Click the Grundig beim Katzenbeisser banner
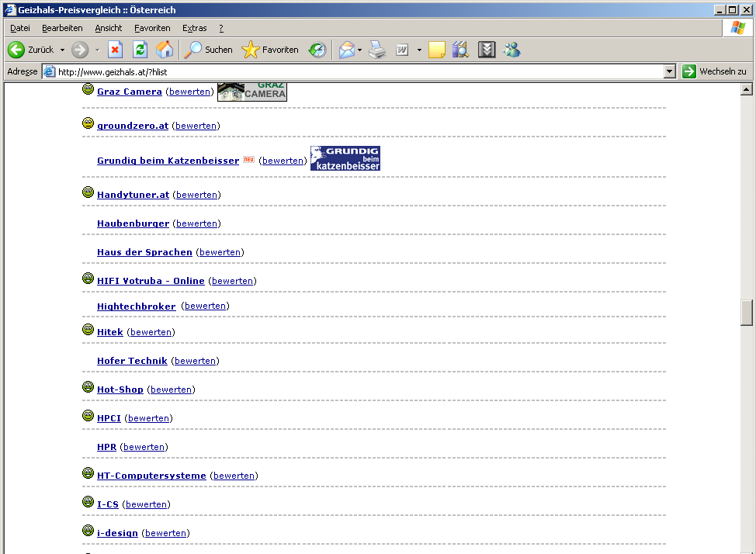The image size is (756, 554). (x=345, y=158)
